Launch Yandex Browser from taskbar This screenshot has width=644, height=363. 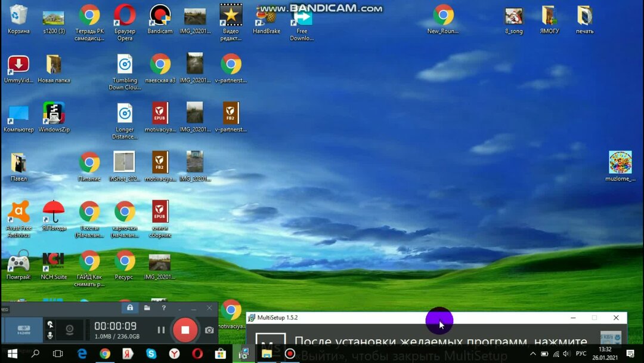point(174,353)
